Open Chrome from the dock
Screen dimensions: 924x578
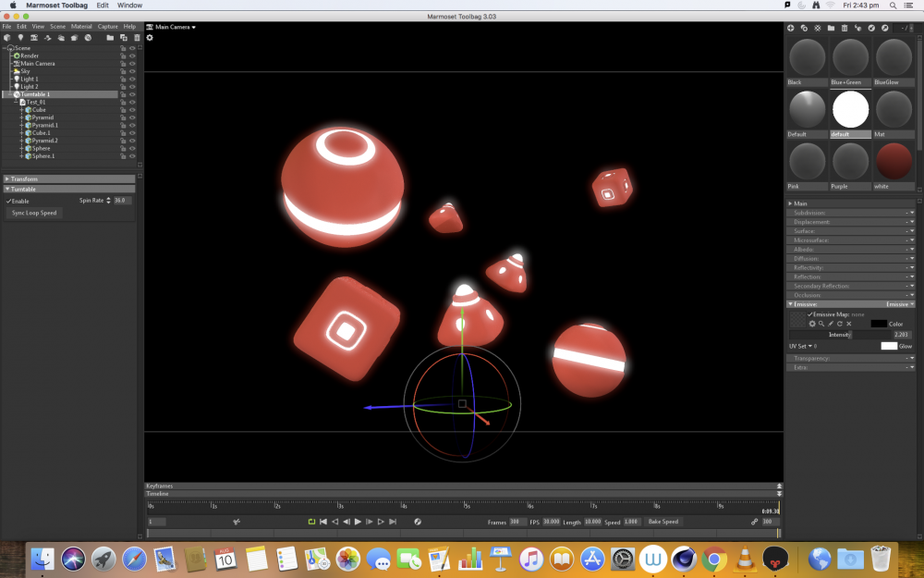[x=712, y=559]
